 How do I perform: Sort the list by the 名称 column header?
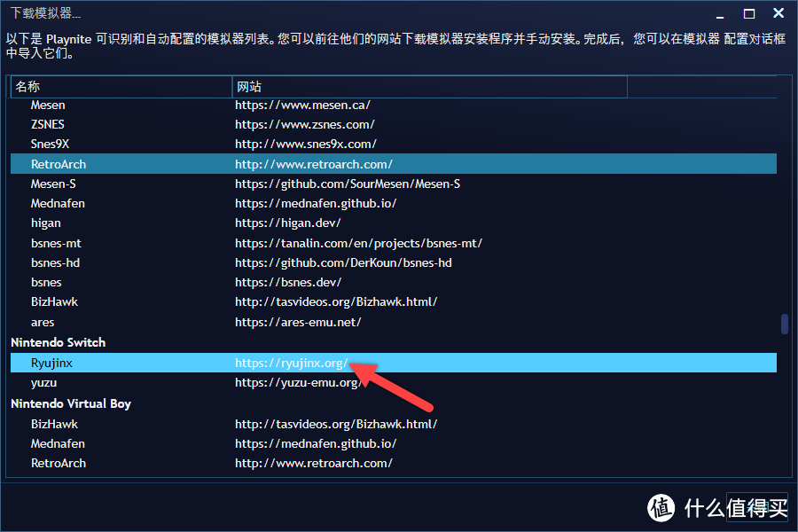[121, 87]
